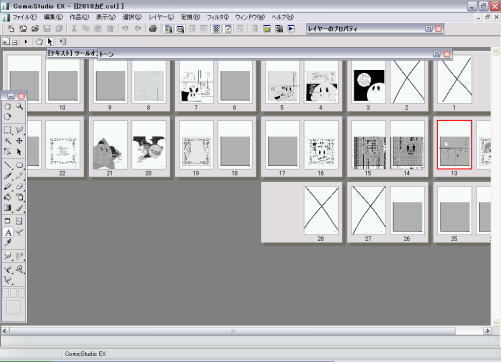Image resolution: width=501 pixels, height=362 pixels.
Task: Select the Fill bucket tool
Action: [8, 197]
